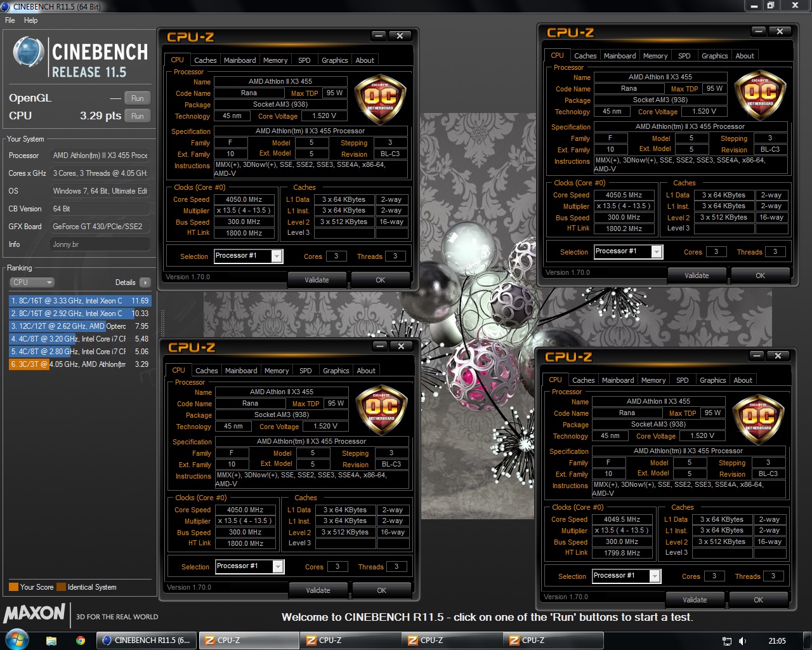This screenshot has width=812, height=650.
Task: Expand Processor #1 dropdown in upper-left CPU-Z window
Action: pyautogui.click(x=277, y=256)
